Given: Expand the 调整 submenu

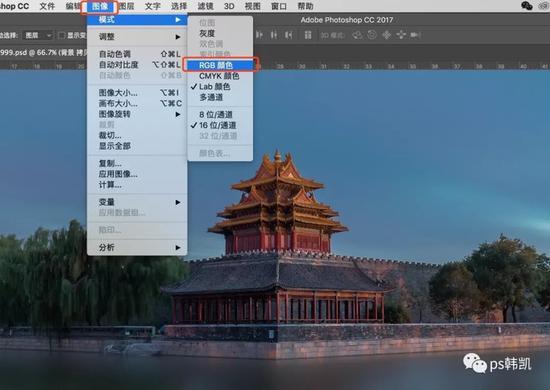Looking at the screenshot, I should (137, 37).
